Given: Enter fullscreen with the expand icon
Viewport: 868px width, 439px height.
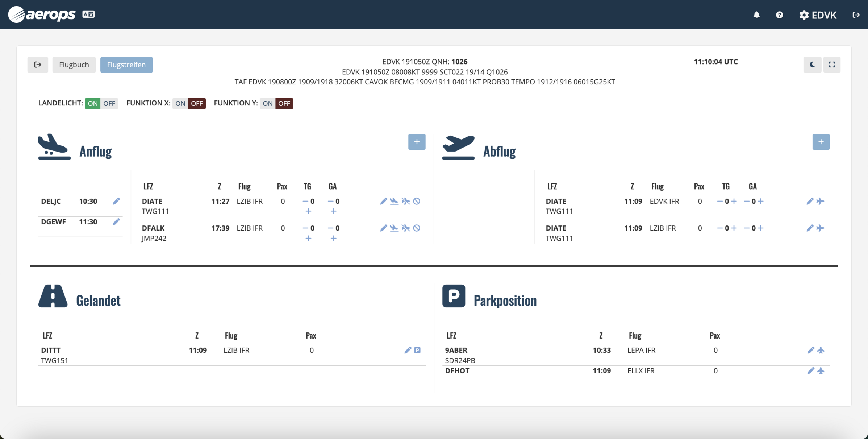Looking at the screenshot, I should click(832, 65).
